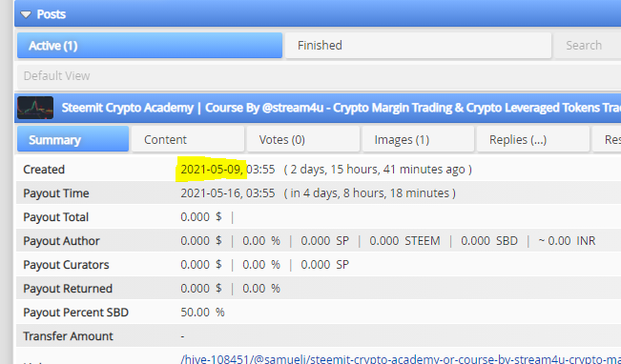Open the Replies (...) tab
621x364 pixels.
pyautogui.click(x=533, y=139)
